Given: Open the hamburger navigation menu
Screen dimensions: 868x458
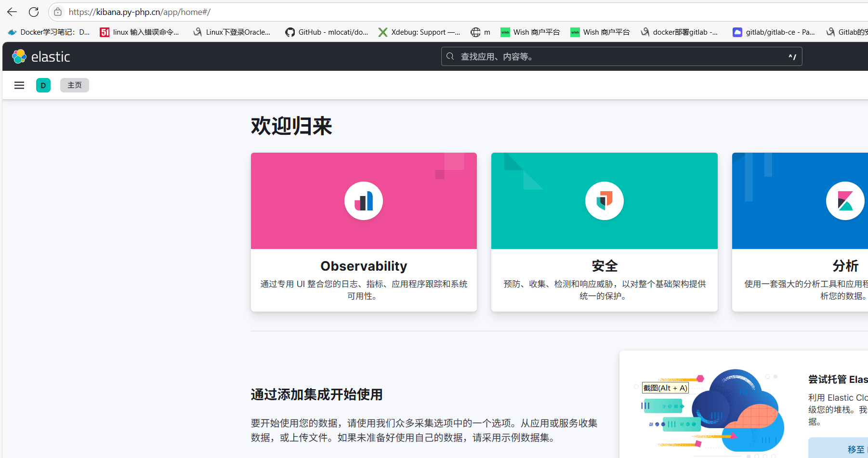Looking at the screenshot, I should click(19, 85).
